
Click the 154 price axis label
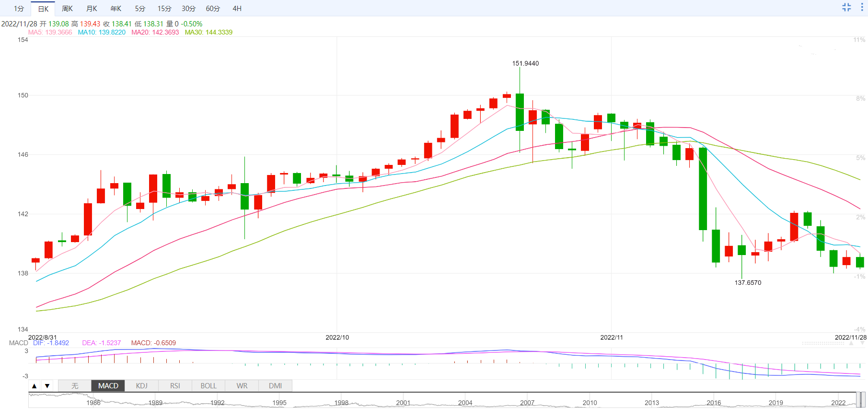23,40
